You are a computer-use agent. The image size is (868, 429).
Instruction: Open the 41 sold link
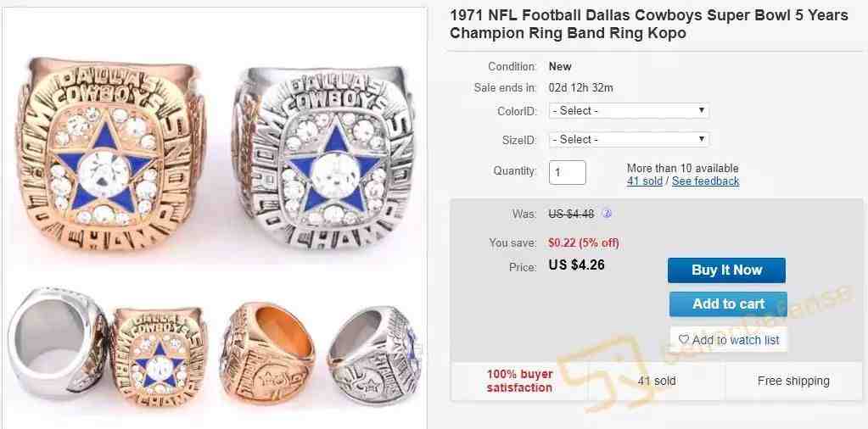644,181
